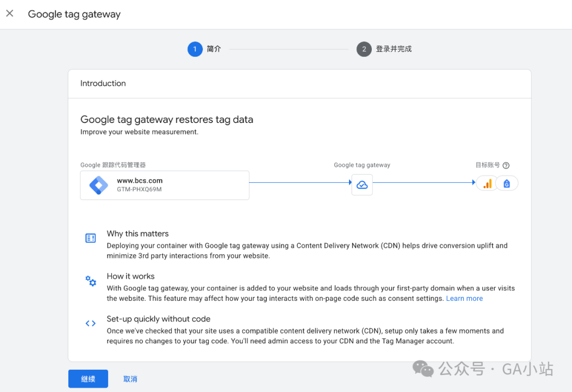Image resolution: width=572 pixels, height=392 pixels.
Task: Click the Google 跟踪代码管理器 label
Action: [113, 165]
